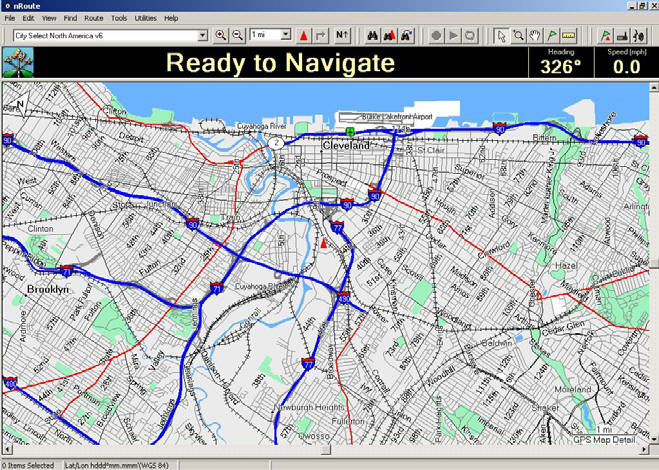Click the flag with red triangle icon
The height and width of the screenshot is (470, 659).
[x=606, y=36]
